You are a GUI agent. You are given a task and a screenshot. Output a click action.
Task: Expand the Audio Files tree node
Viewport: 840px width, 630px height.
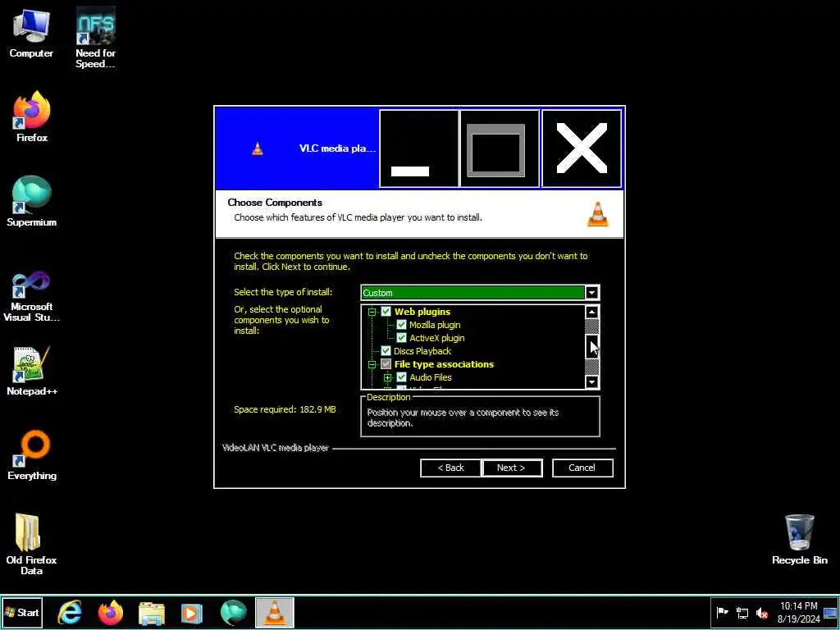388,377
